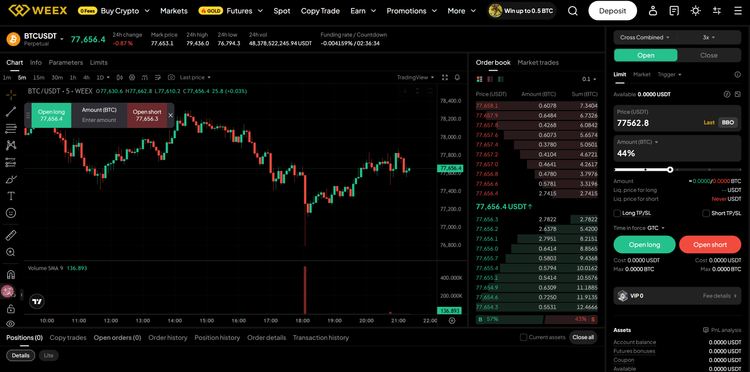Open the chart candle style selector

click(x=120, y=77)
